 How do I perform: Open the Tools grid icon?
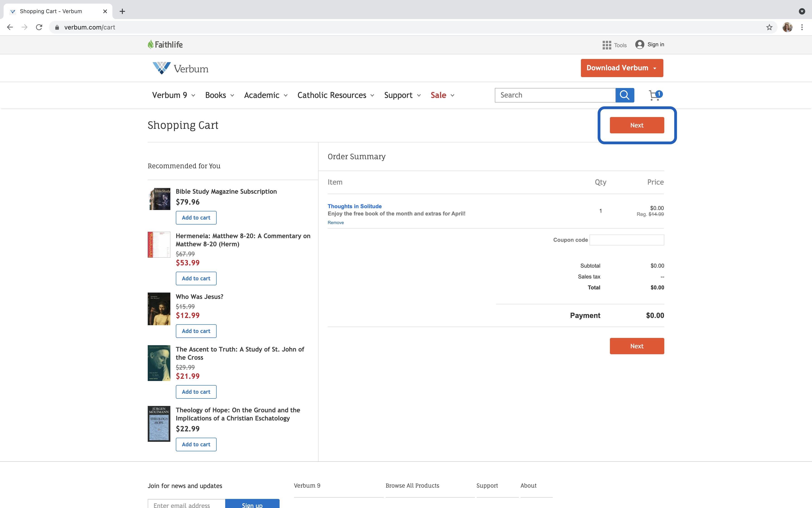(x=607, y=45)
